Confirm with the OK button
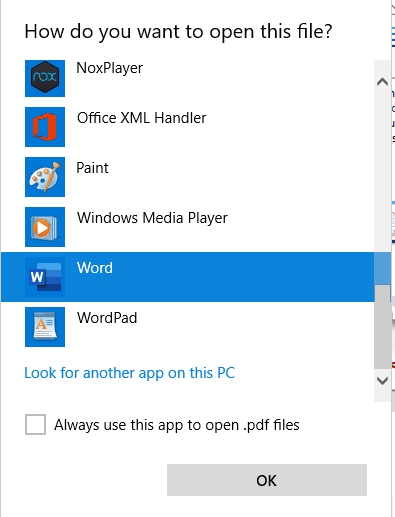Viewport: 395px width, 517px height. (267, 480)
